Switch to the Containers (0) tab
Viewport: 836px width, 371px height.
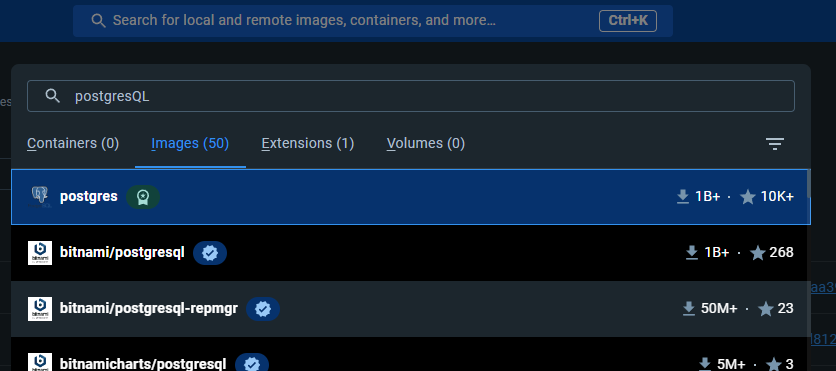pyautogui.click(x=73, y=143)
